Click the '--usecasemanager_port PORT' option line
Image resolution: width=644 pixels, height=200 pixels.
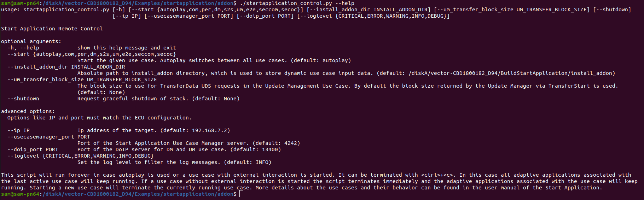coord(49,137)
